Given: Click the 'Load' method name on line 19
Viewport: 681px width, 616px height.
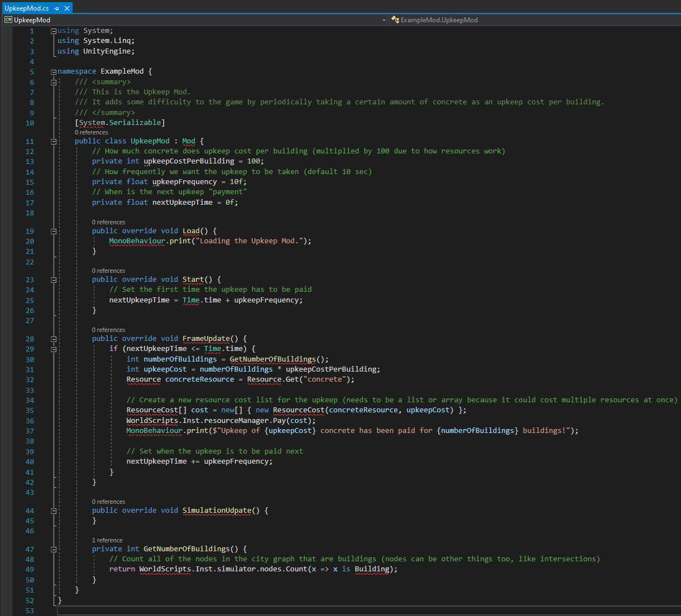Looking at the screenshot, I should pos(191,231).
